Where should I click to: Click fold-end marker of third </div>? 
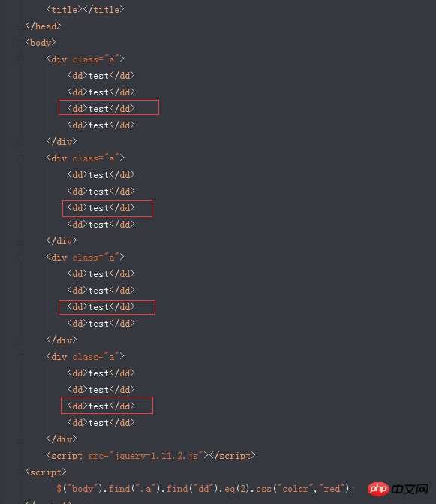click(x=20, y=340)
